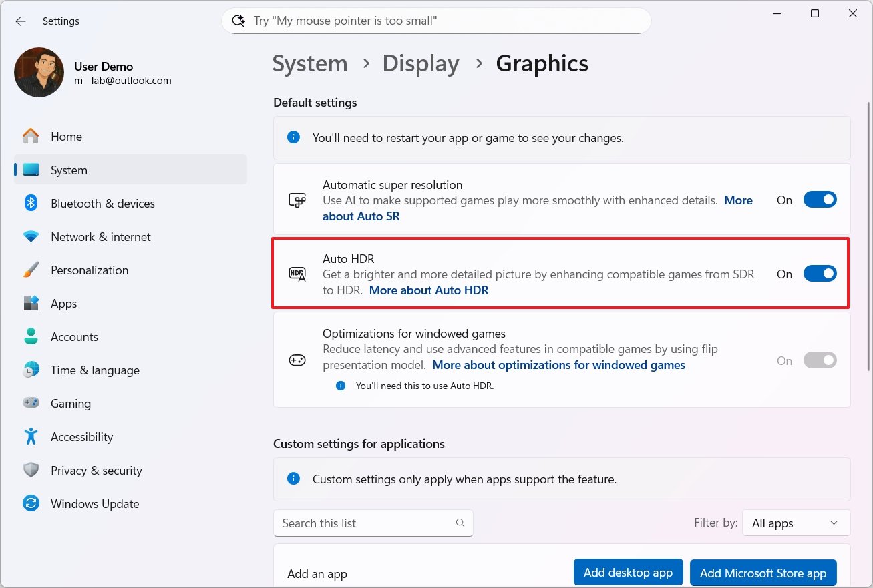
Task: Click the Automatic super resolution icon
Action: click(297, 200)
